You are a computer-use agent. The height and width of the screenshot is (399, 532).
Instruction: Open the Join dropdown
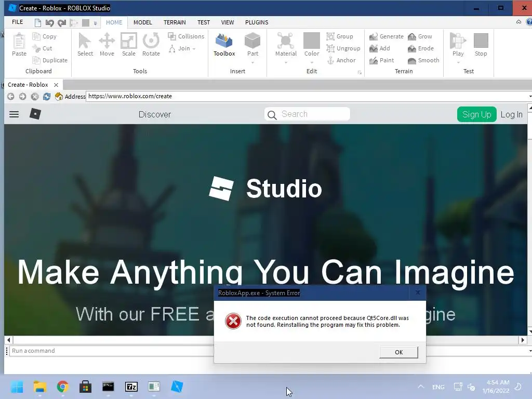pos(182,48)
